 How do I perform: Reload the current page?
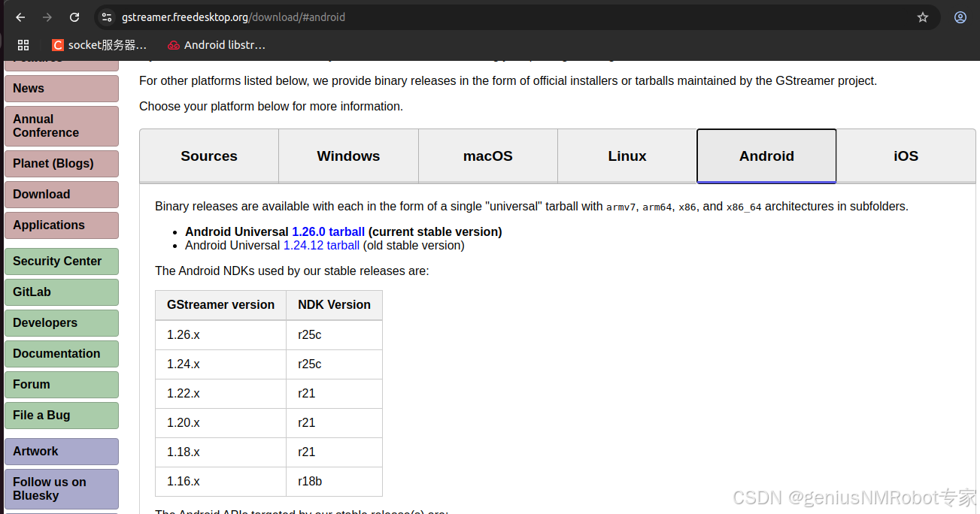(x=74, y=17)
